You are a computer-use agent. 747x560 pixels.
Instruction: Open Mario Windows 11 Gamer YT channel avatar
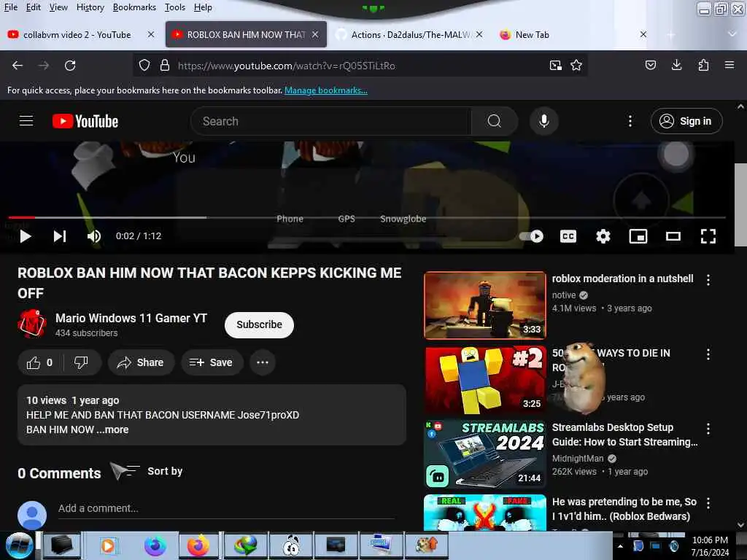(31, 323)
